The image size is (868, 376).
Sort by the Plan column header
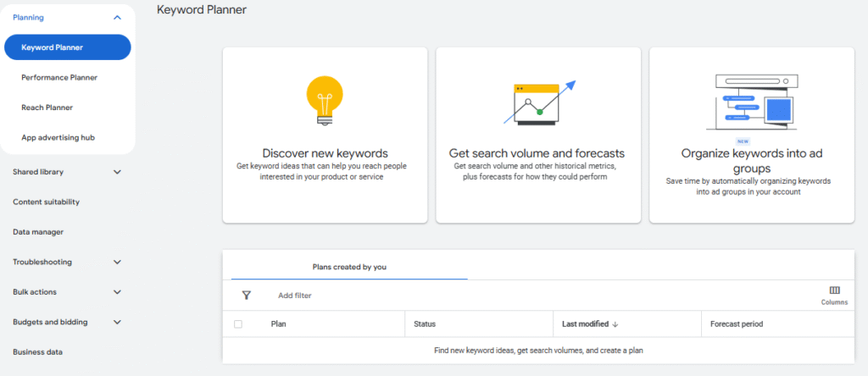(278, 324)
